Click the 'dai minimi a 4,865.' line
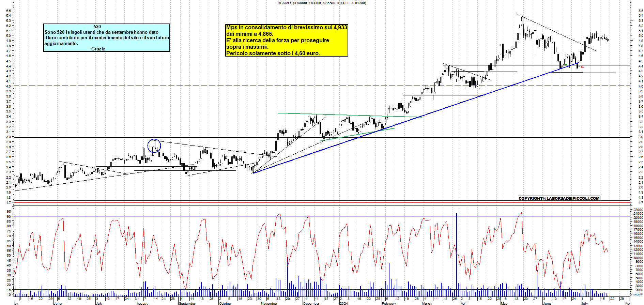Screen dimensions: 644x305 tap(250, 34)
